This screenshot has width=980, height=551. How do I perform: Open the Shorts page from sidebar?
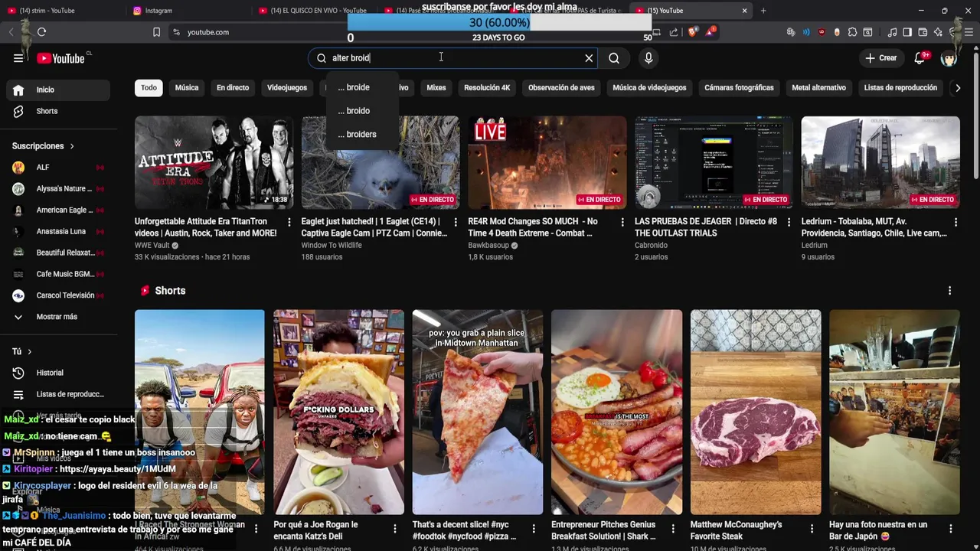(x=58, y=111)
